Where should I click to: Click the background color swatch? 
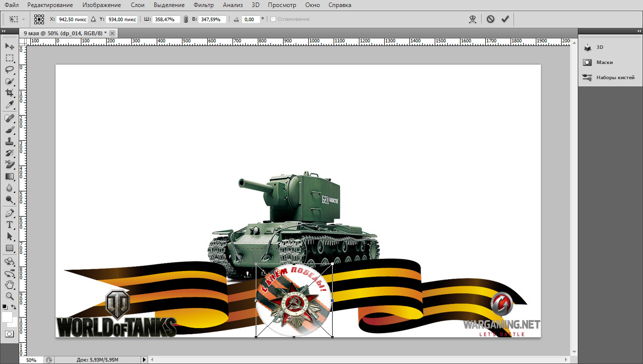tap(14, 325)
